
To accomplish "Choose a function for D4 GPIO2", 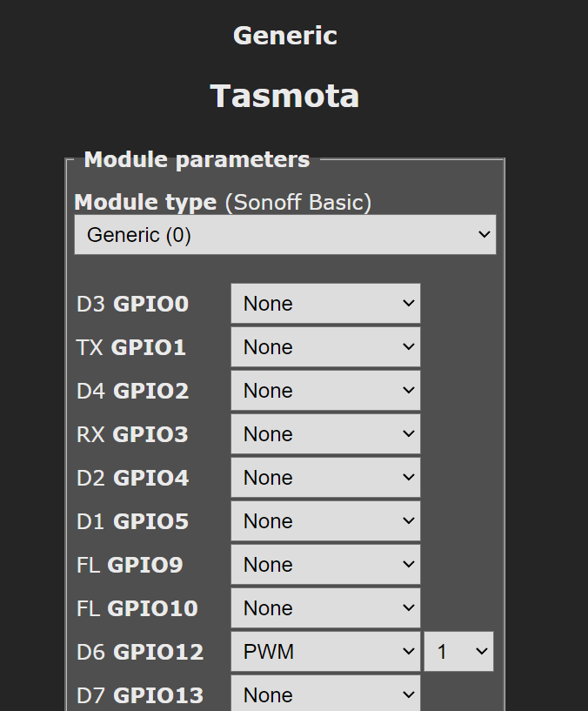I will click(325, 391).
